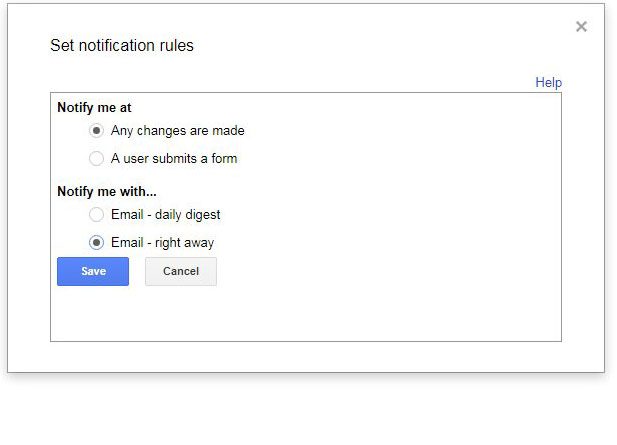Click white dialog margin beneath the rules panel
The height and width of the screenshot is (445, 617).
(x=300, y=356)
